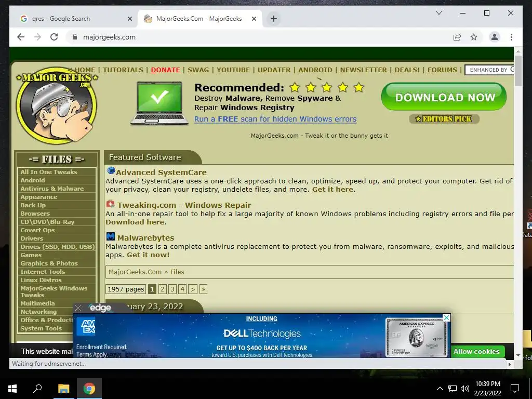Open the TUTORIALS menu link
This screenshot has height=399, width=532.
click(123, 70)
